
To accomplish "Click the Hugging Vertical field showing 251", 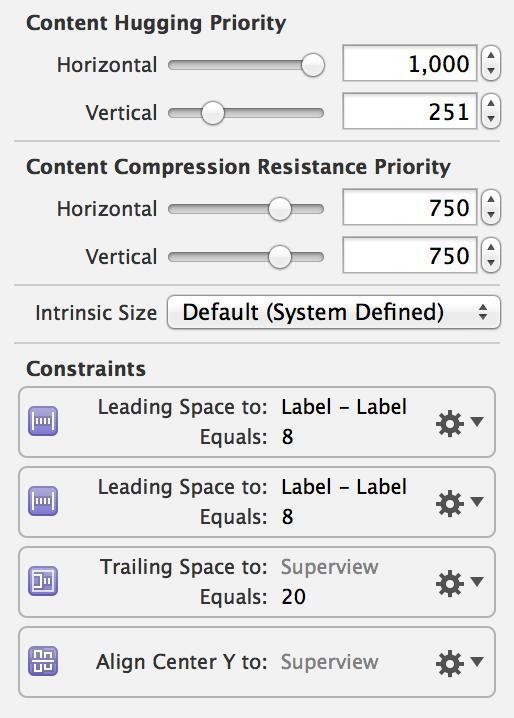I will click(x=410, y=111).
